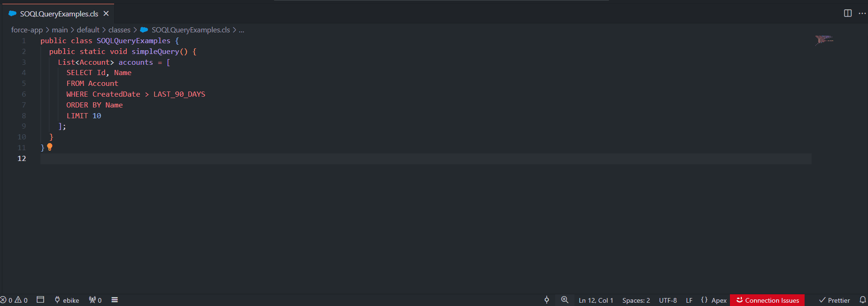Click the hamburger menu icon in the status bar
The image size is (868, 306).
[115, 300]
